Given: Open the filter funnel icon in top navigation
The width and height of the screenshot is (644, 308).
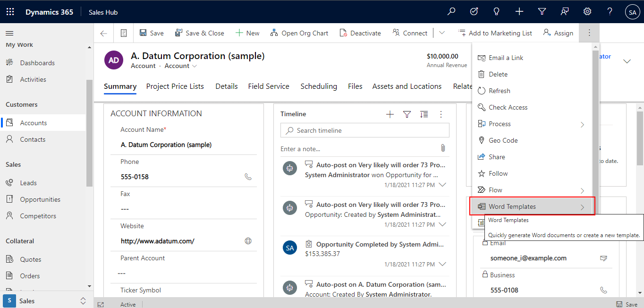Looking at the screenshot, I should pos(542,11).
